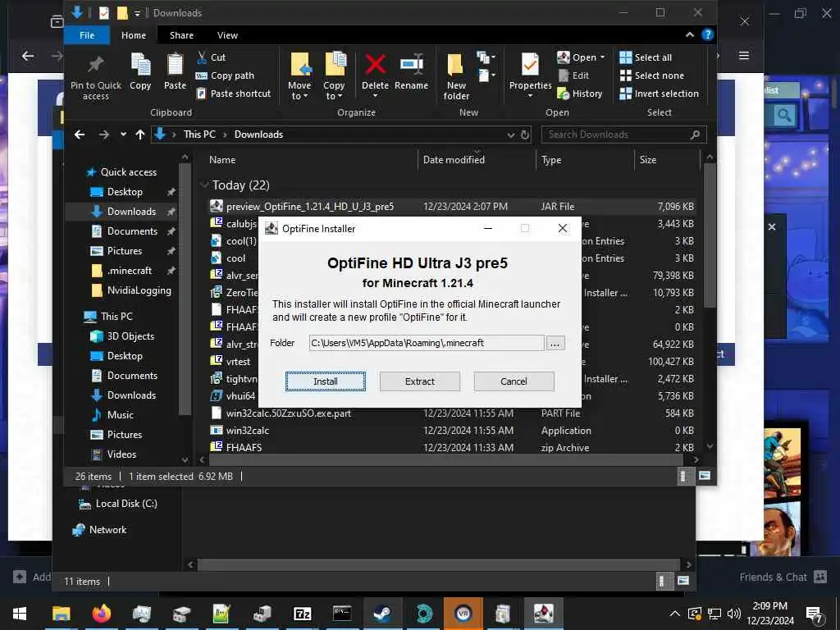
Task: Click the Paste icon in the ribbon
Action: (176, 65)
